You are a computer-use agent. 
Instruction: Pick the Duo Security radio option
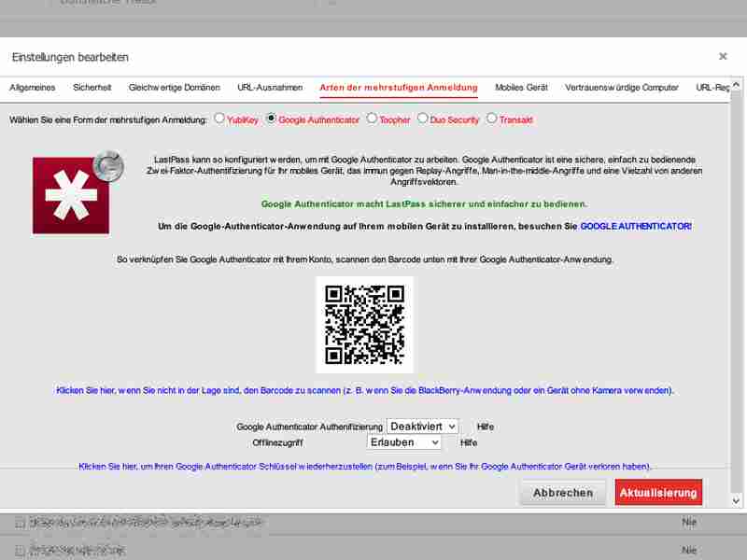tap(422, 119)
